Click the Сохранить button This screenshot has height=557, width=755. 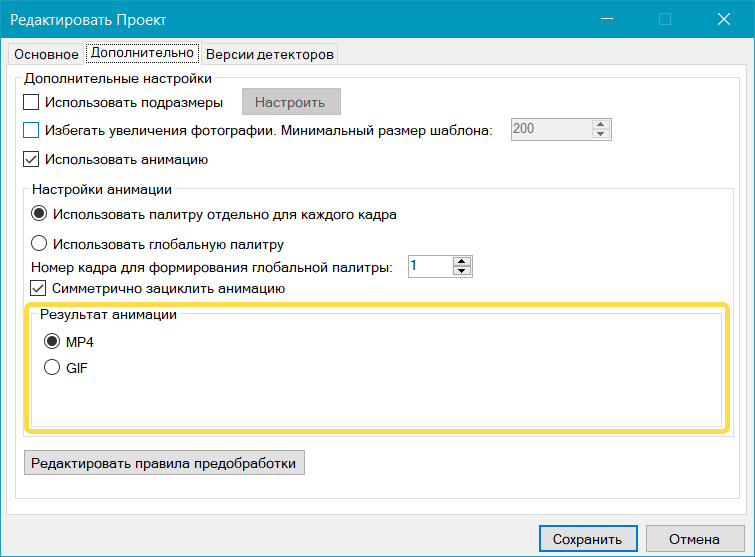tap(588, 538)
